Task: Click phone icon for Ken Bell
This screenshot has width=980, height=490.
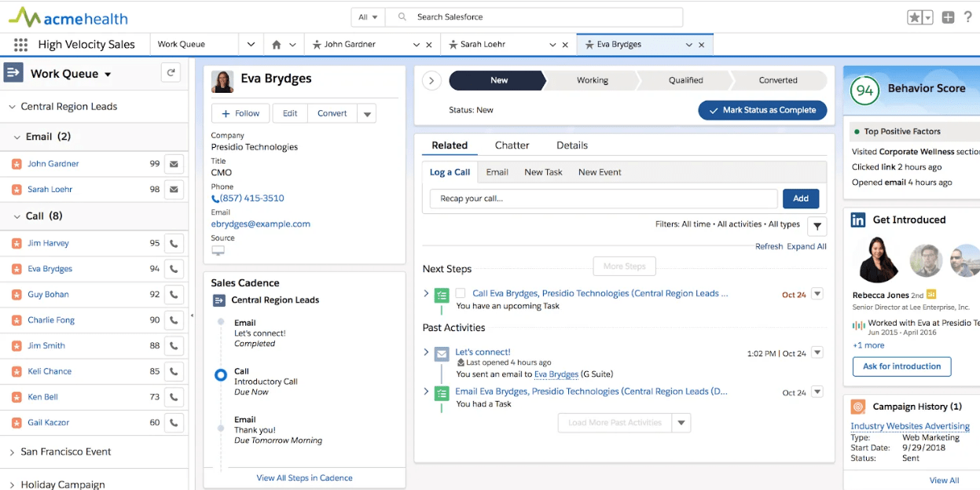Action: (174, 397)
